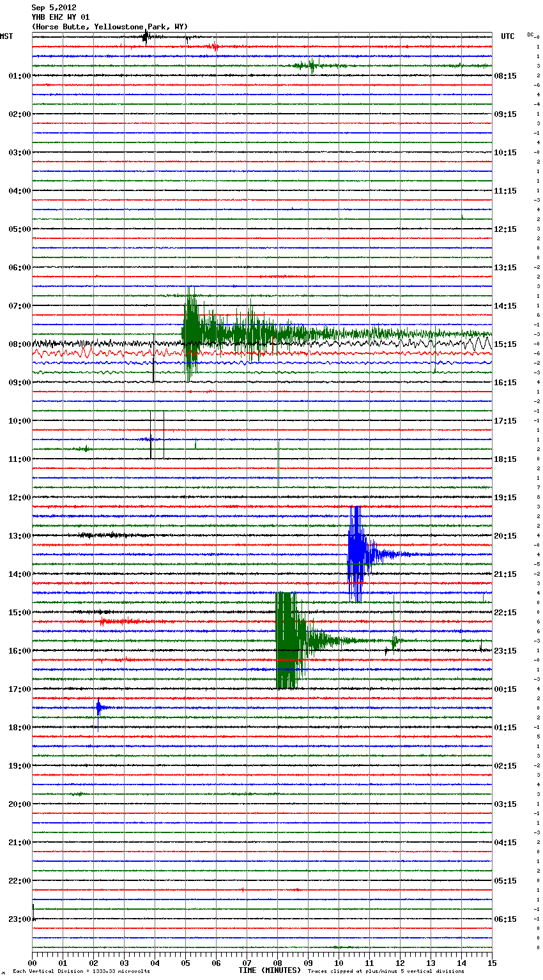Click the "UTC" column header
The width and height of the screenshot is (543, 980).
click(x=507, y=36)
